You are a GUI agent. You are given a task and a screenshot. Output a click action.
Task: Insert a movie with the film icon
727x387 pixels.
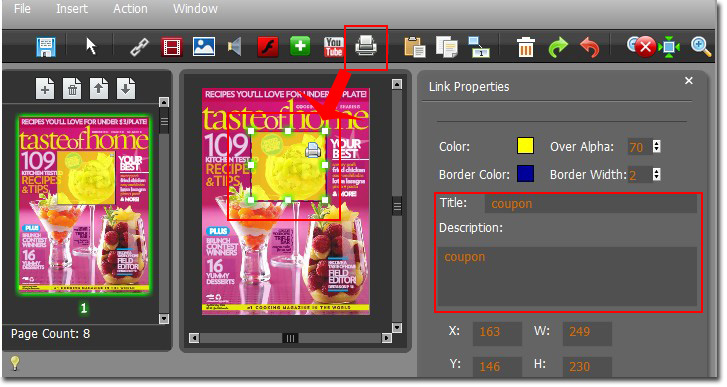172,47
